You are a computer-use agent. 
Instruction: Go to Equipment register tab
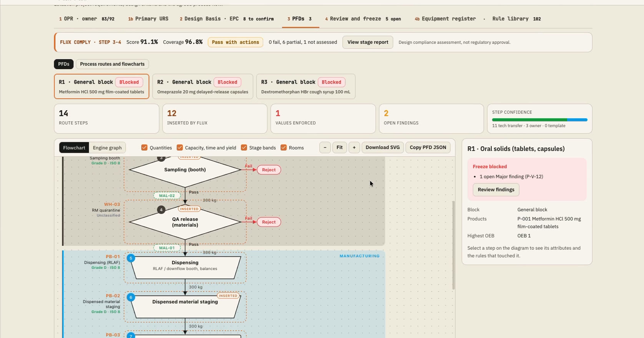pos(445,19)
